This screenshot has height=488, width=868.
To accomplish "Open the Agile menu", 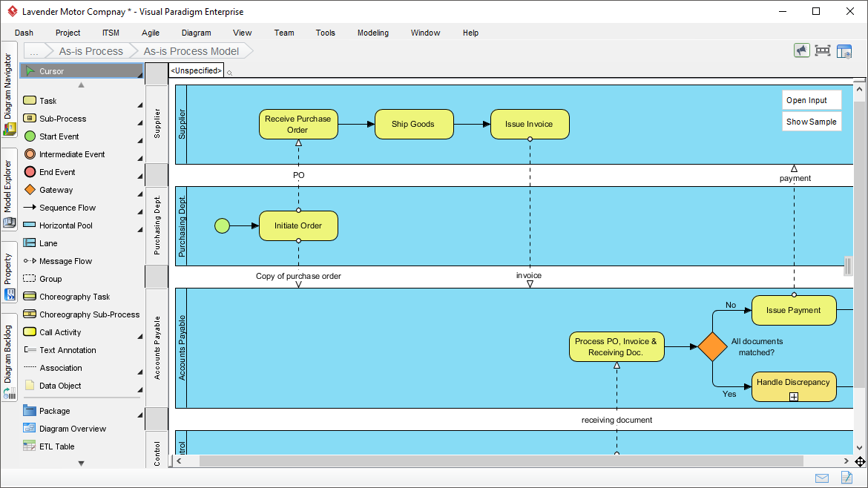I will pos(150,33).
